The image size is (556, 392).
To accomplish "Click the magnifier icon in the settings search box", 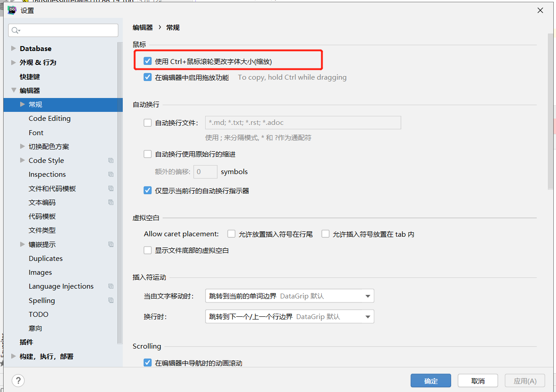I will pos(15,30).
